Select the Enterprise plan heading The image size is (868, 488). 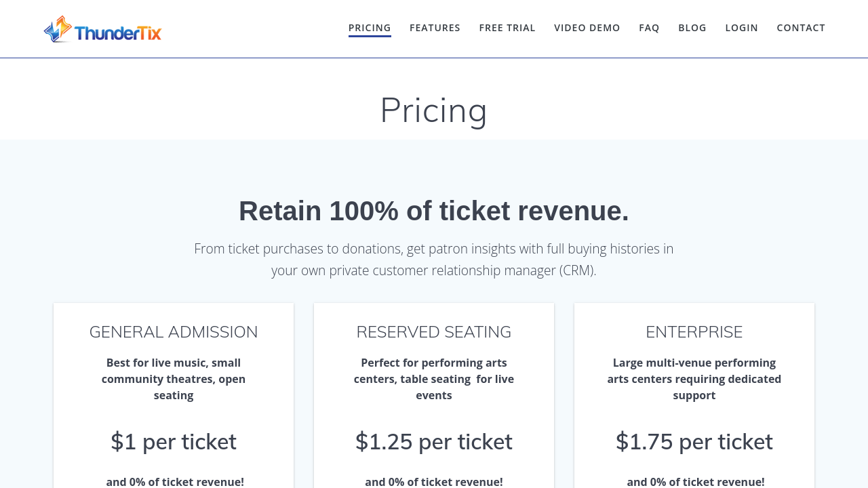[x=694, y=332]
